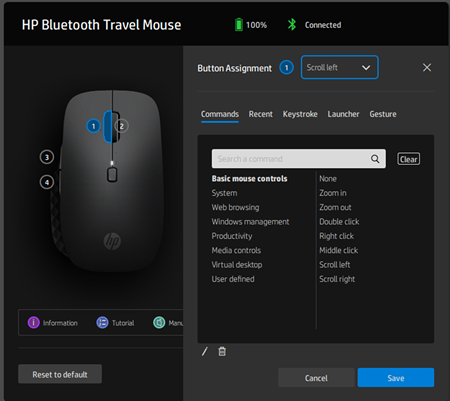The height and width of the screenshot is (401, 450).
Task: Select the Web browsing category
Action: click(235, 207)
